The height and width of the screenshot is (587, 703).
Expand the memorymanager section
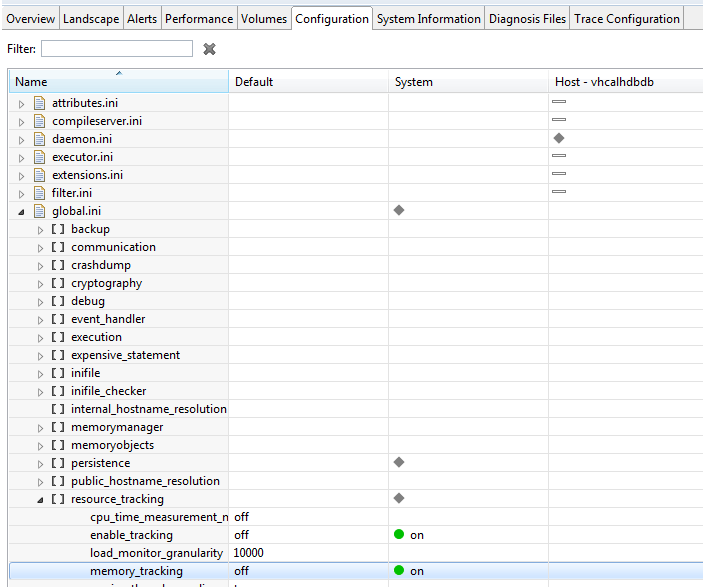click(41, 427)
